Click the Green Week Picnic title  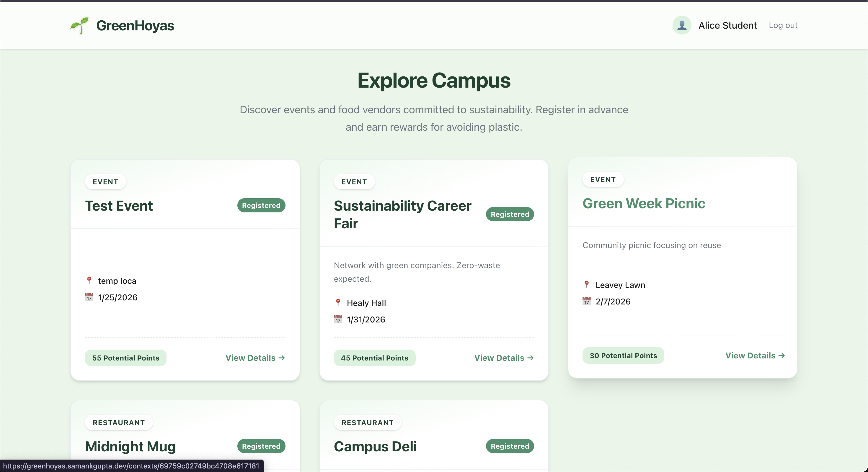tap(644, 203)
